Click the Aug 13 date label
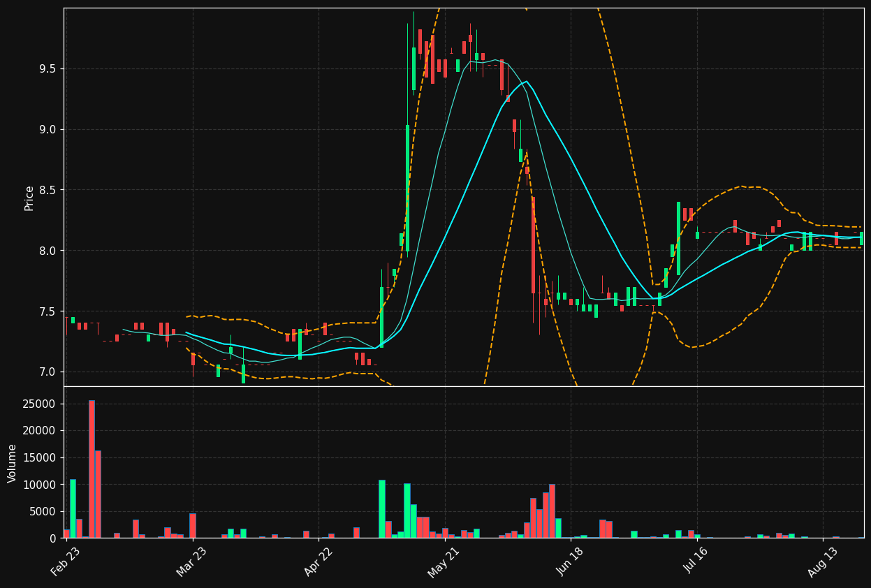Screen dimensions: 871x588 822,561
